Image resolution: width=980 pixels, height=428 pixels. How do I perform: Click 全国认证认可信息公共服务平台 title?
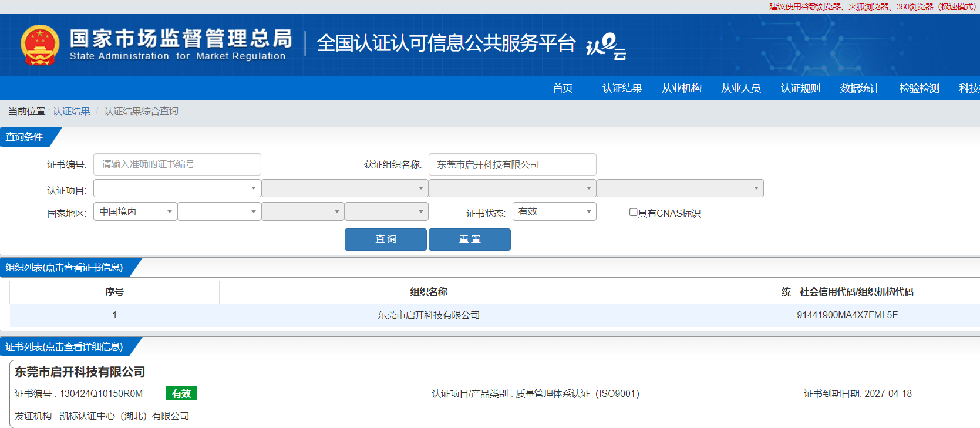(x=446, y=43)
